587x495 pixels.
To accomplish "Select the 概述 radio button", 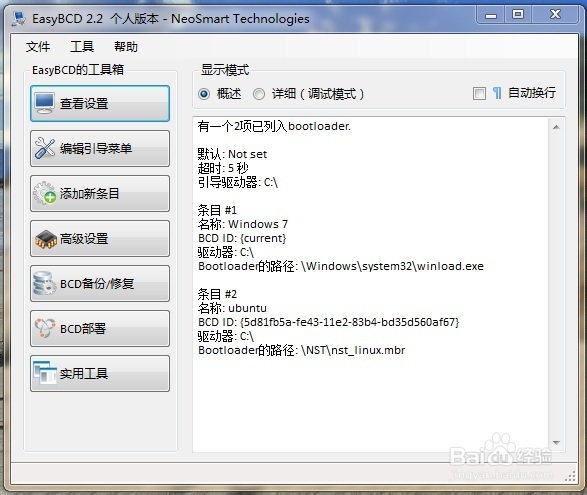I will pos(204,94).
